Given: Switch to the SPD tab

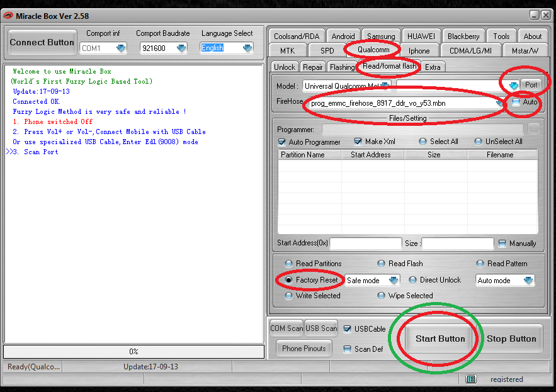Looking at the screenshot, I should point(327,51).
